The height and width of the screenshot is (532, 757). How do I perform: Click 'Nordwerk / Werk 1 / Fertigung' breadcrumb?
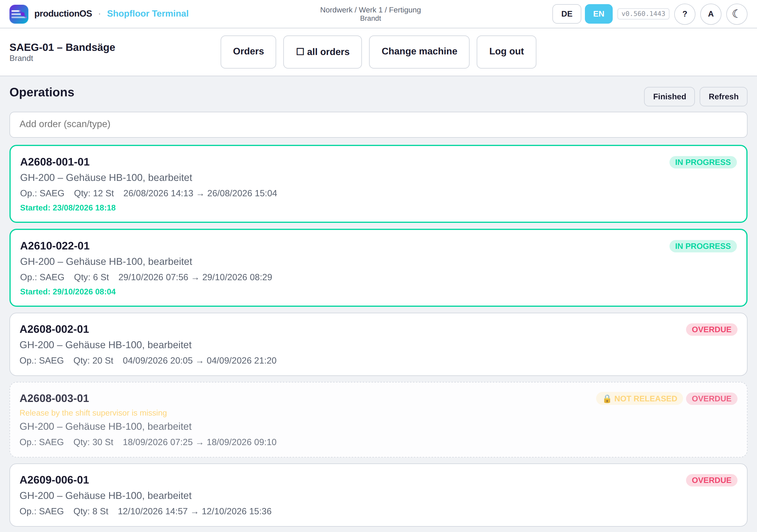pos(371,10)
